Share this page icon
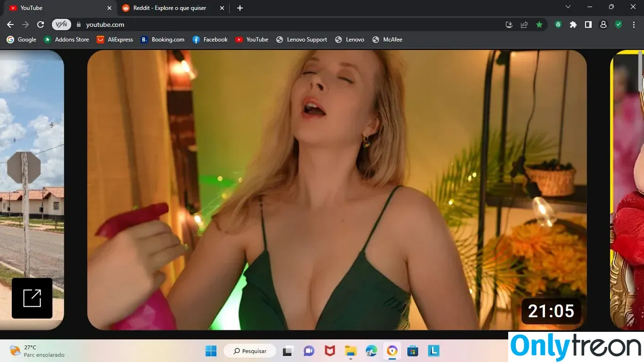The width and height of the screenshot is (644, 362). tap(524, 25)
